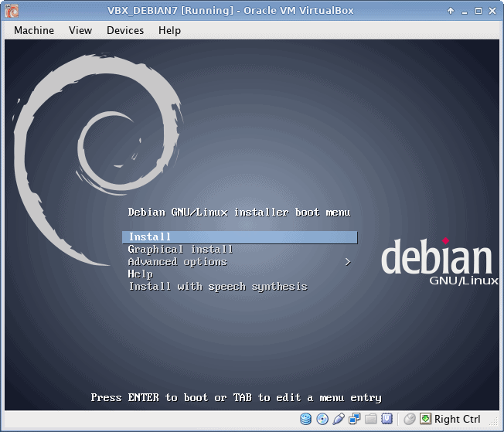The image size is (504, 432).
Task: Open the Devices menu
Action: tap(125, 31)
